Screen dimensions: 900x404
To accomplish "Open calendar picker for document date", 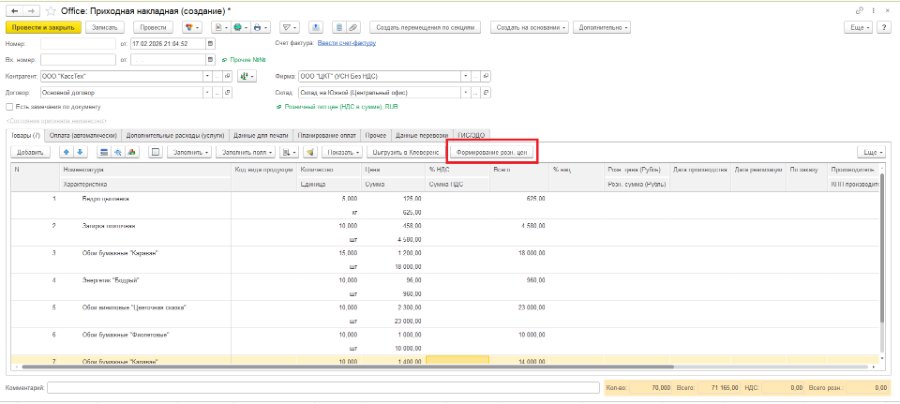I will coord(210,43).
